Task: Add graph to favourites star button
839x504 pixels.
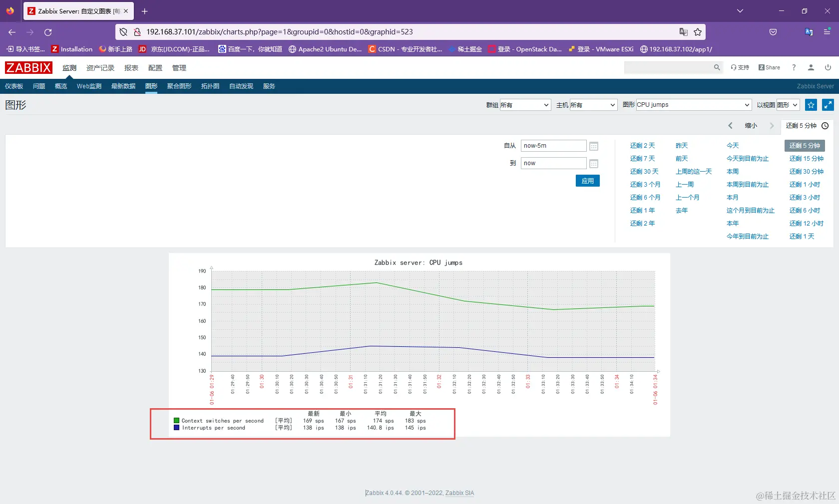Action: coord(811,105)
